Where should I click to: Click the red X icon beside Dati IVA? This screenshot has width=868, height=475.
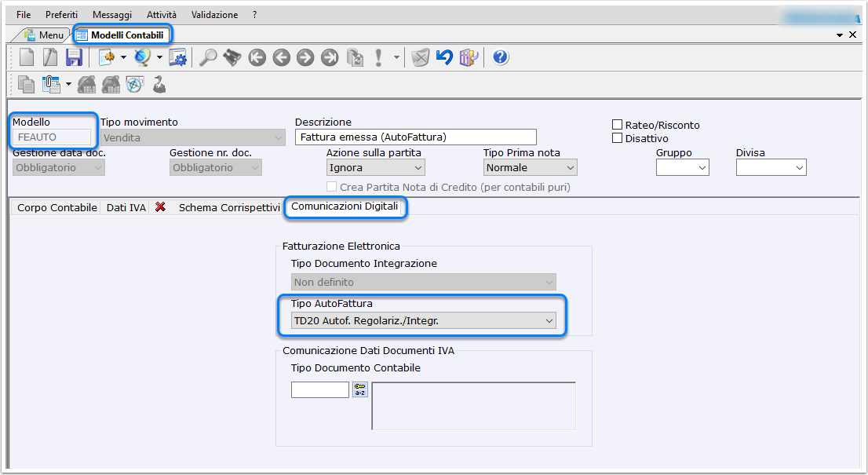click(161, 206)
